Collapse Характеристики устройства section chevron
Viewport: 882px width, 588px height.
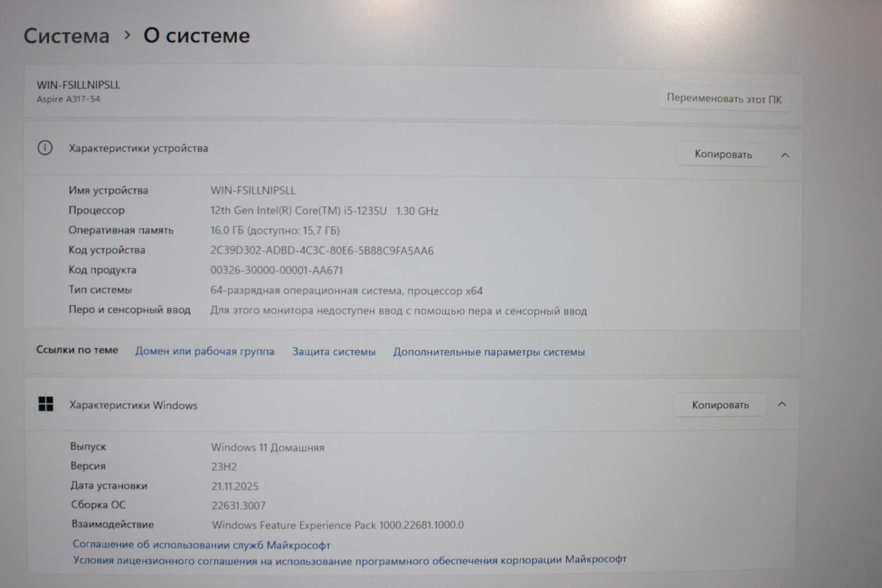tap(785, 155)
